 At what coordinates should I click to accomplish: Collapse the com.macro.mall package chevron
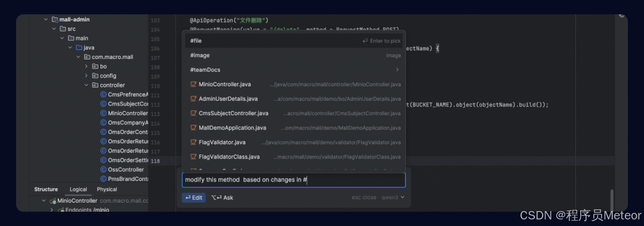tap(78, 57)
